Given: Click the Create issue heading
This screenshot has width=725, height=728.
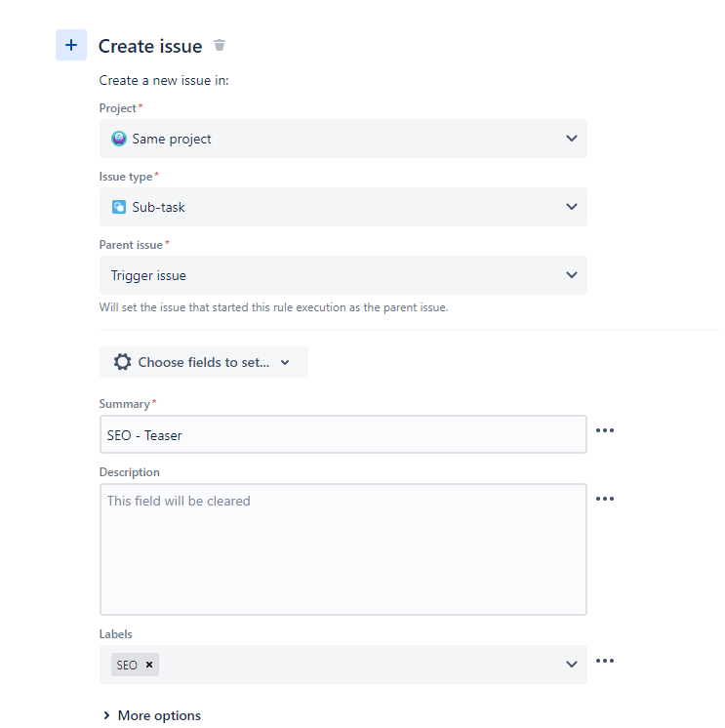Looking at the screenshot, I should 150,46.
